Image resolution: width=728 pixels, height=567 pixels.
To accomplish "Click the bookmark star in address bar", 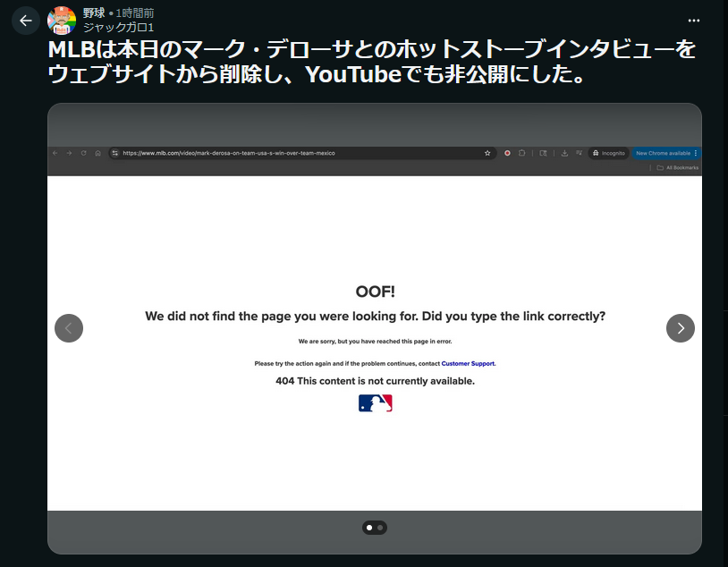I will [487, 153].
